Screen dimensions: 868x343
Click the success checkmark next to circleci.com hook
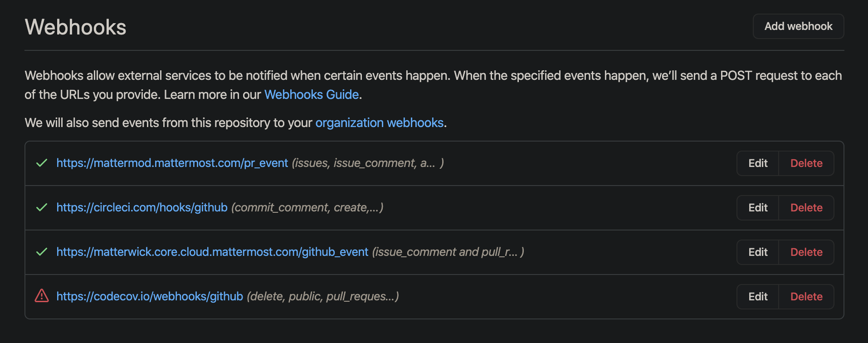coord(41,207)
